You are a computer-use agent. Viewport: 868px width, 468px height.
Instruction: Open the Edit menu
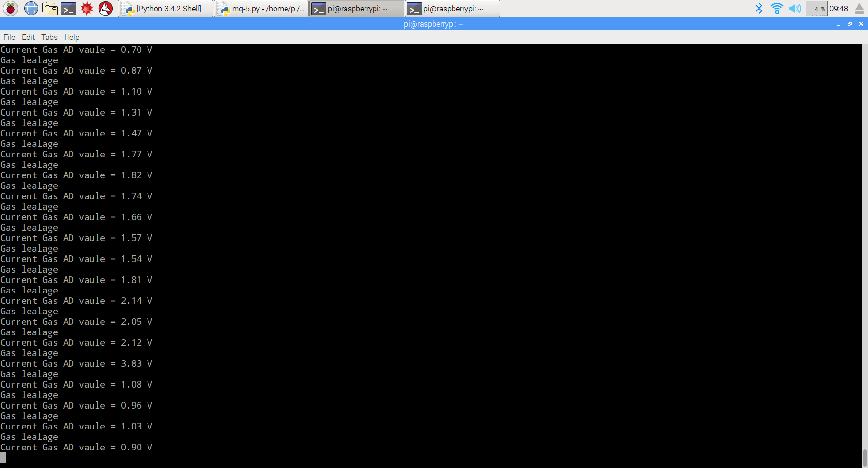(28, 37)
